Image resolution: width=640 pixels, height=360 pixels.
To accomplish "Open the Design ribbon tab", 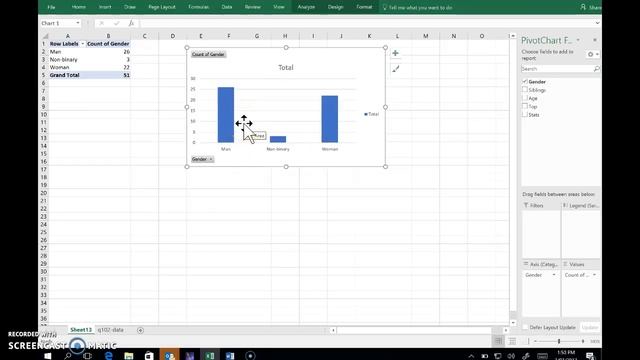I will (336, 7).
